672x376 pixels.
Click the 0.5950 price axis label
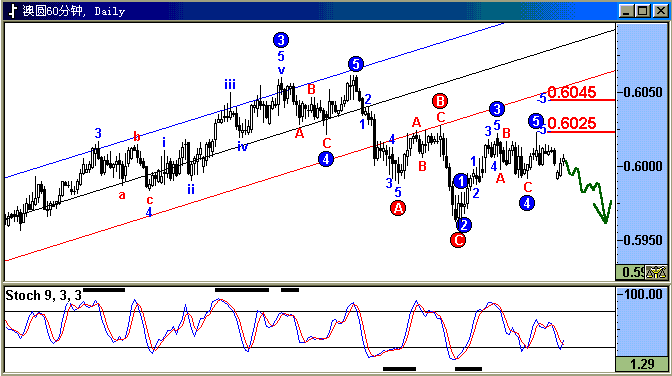pos(643,240)
